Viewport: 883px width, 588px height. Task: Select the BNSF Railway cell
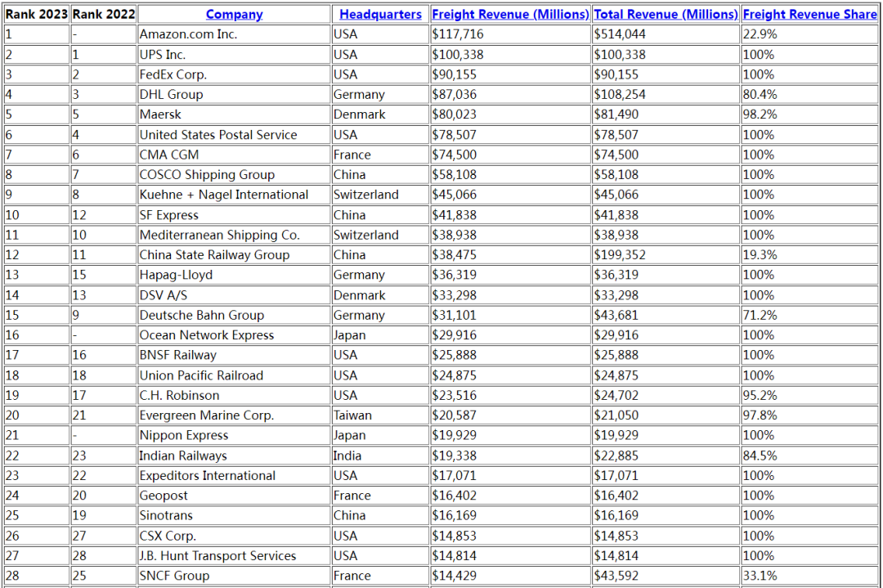(235, 356)
